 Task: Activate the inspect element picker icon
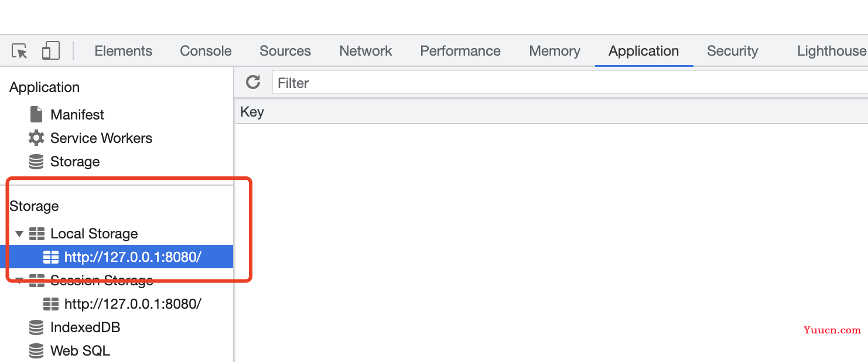coord(20,51)
